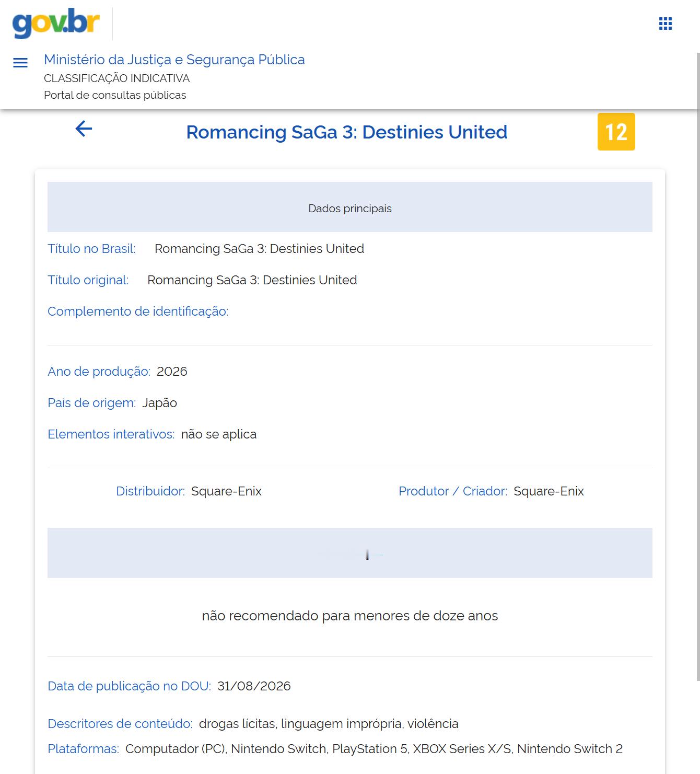Click the gov.br logo
Screen dimensions: 700x774
click(x=56, y=24)
